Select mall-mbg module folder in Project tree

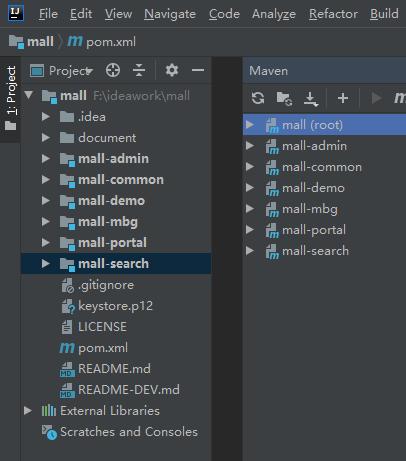116,222
